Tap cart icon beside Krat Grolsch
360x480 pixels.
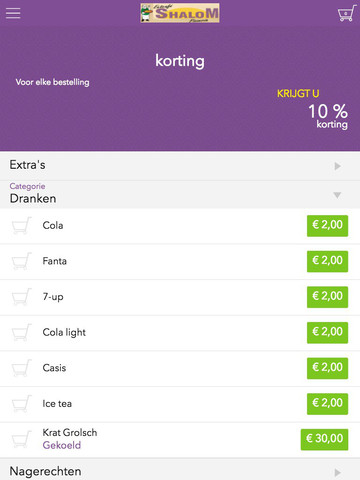pos(22,439)
